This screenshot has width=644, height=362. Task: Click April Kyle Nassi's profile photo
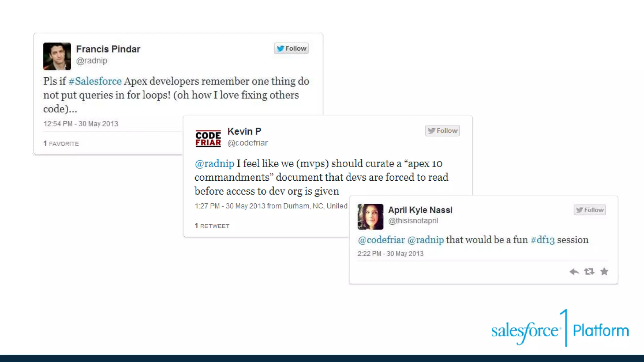(370, 217)
